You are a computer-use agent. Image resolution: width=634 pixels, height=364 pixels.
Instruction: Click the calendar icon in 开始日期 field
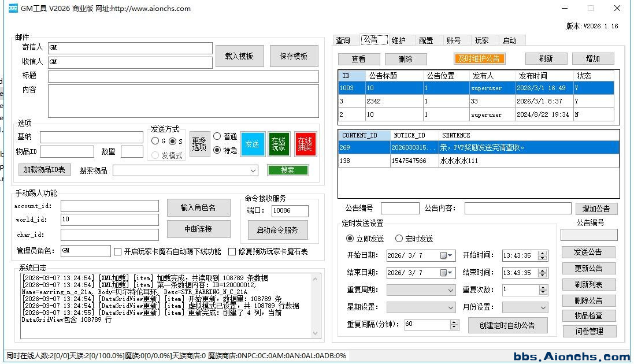444,255
